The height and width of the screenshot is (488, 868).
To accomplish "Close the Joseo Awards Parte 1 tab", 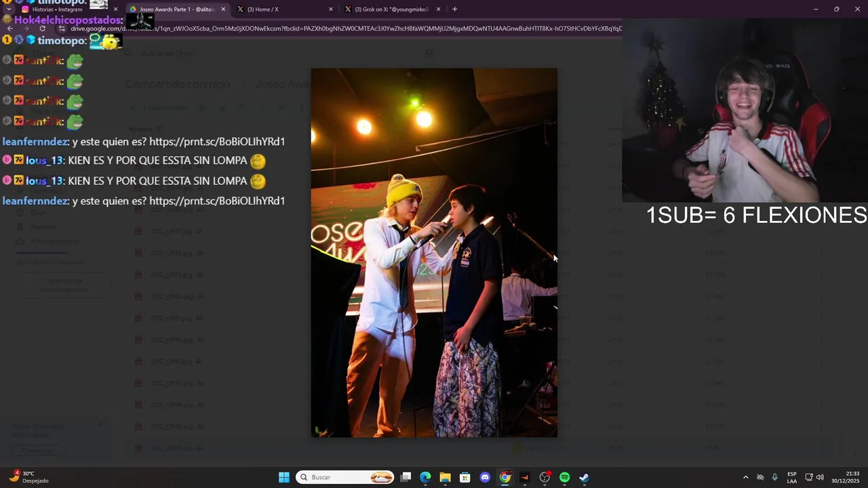I will click(223, 9).
